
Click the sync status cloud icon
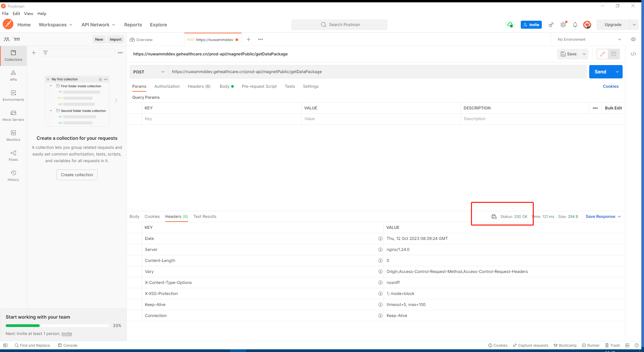[x=510, y=25]
